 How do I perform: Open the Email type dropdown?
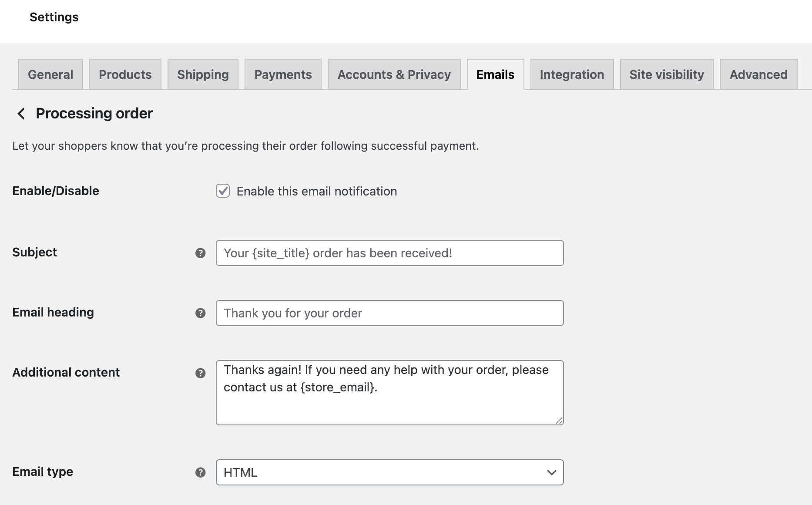tap(389, 472)
